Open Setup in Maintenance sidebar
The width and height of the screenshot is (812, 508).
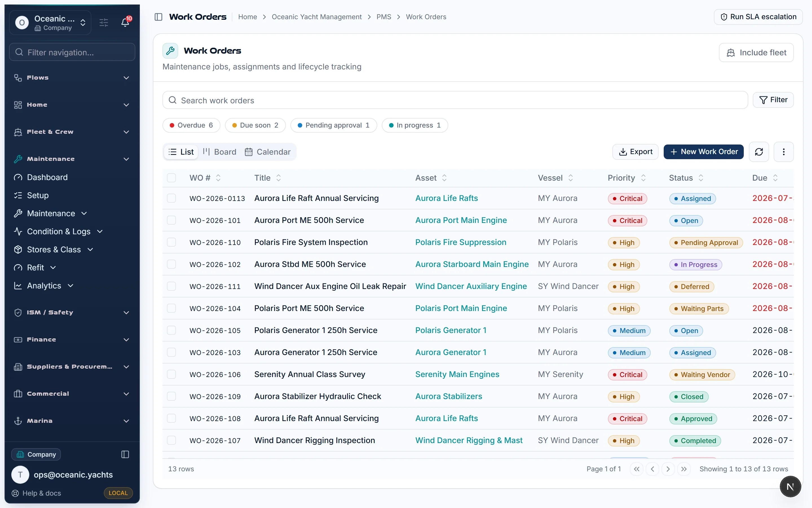click(x=38, y=195)
